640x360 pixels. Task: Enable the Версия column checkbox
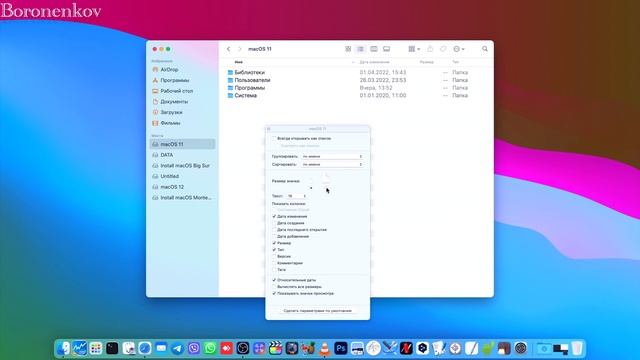coord(274,256)
